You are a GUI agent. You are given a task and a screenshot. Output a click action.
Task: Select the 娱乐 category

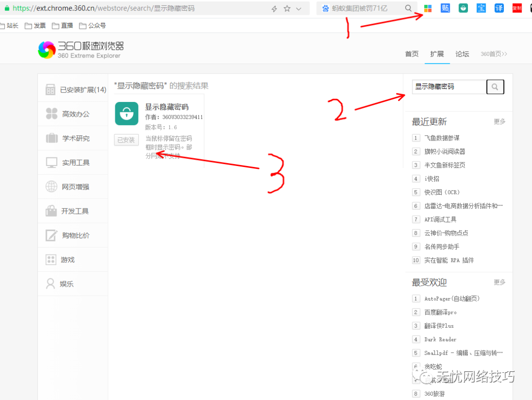(73, 284)
